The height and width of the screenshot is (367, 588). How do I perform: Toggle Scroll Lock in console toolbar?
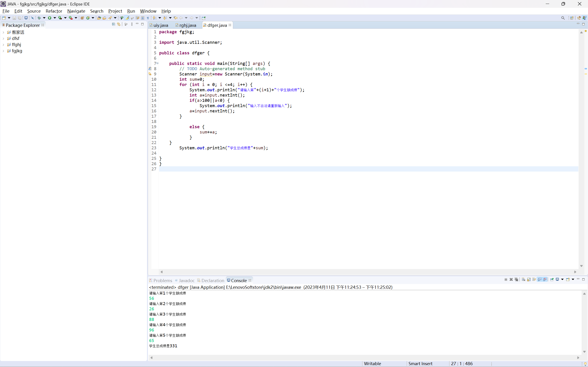[529, 280]
